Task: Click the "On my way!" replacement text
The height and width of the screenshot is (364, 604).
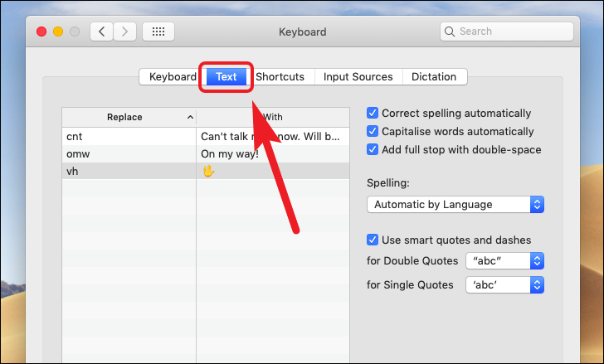Action: pyautogui.click(x=230, y=153)
